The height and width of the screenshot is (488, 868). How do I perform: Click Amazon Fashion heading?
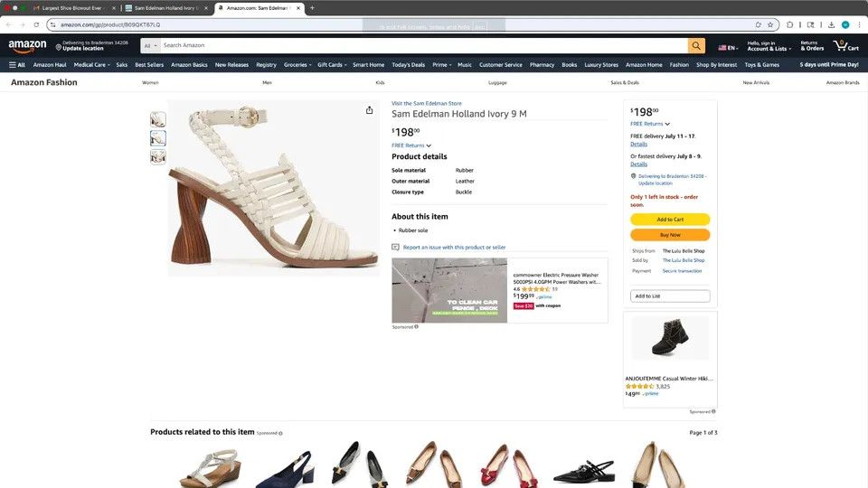click(43, 82)
